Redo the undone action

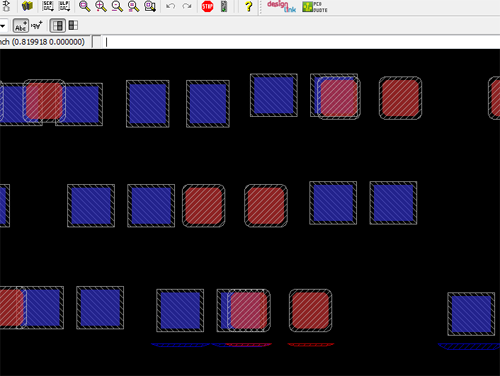(187, 6)
